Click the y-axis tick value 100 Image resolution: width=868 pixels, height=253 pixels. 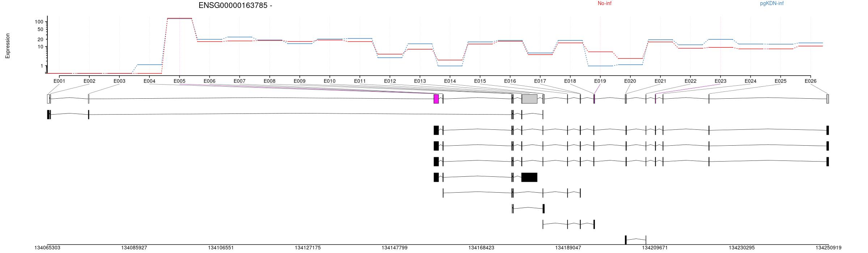pos(39,22)
